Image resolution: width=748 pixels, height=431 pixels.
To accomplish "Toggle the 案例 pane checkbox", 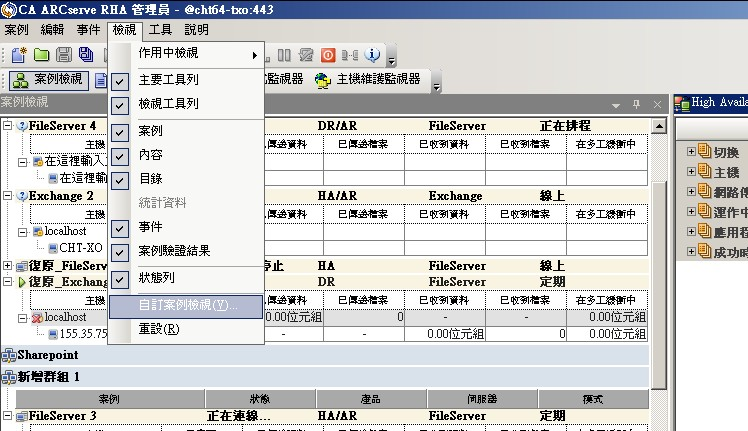I will [x=120, y=132].
